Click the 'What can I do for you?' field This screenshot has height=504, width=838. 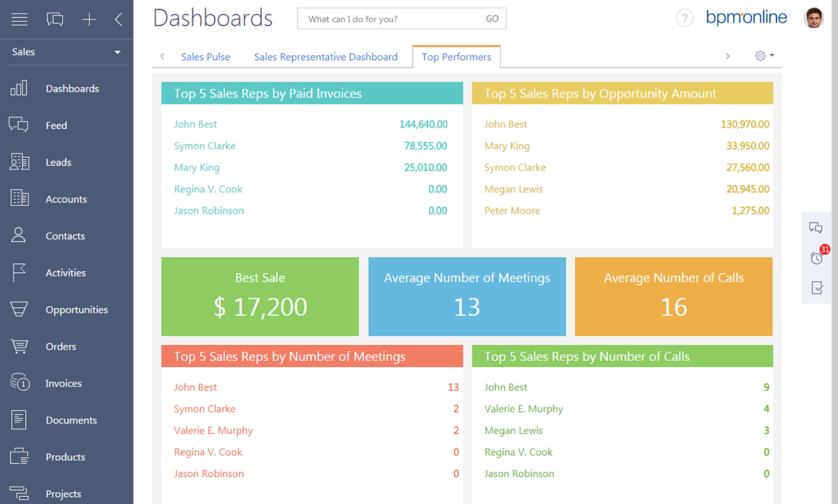tap(391, 19)
